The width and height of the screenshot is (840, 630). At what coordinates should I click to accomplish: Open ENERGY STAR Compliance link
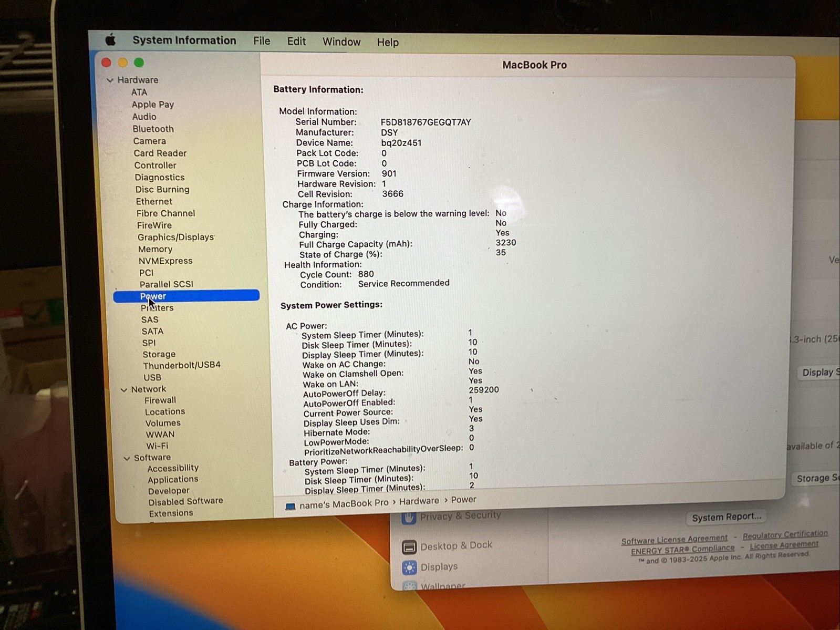point(683,550)
